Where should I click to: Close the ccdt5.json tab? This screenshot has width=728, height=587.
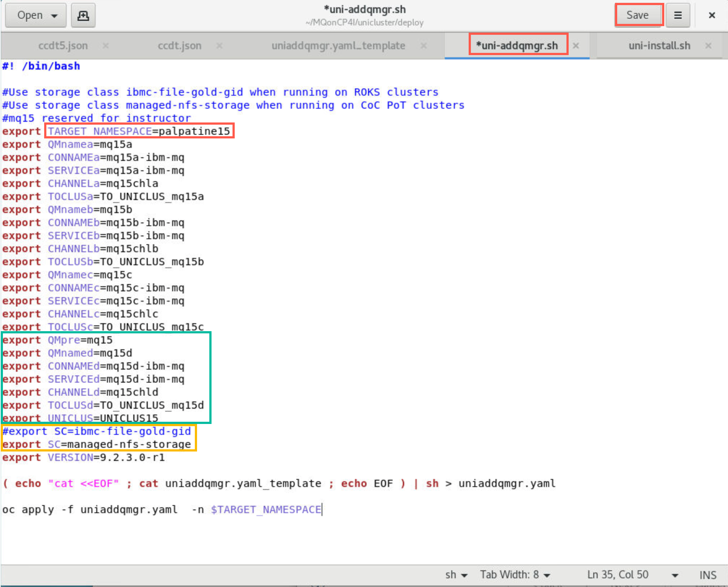tap(105, 46)
